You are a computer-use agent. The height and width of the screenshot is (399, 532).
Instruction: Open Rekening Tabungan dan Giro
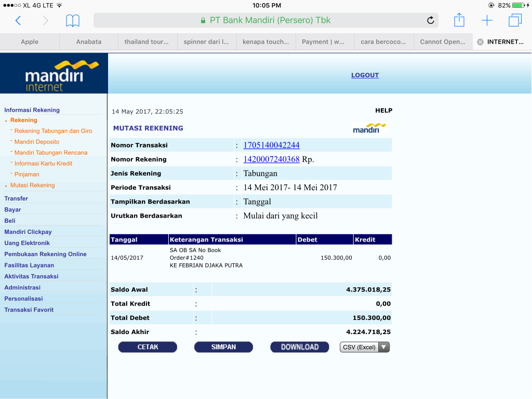[54, 131]
